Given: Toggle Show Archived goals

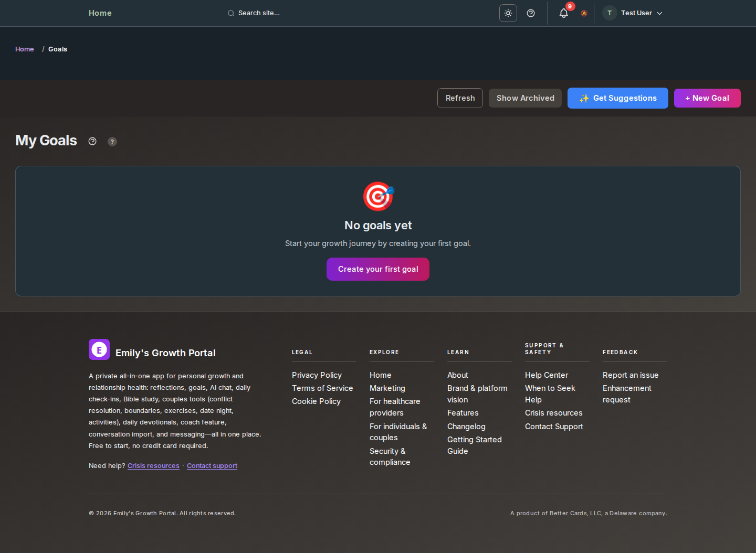Looking at the screenshot, I should click(525, 98).
